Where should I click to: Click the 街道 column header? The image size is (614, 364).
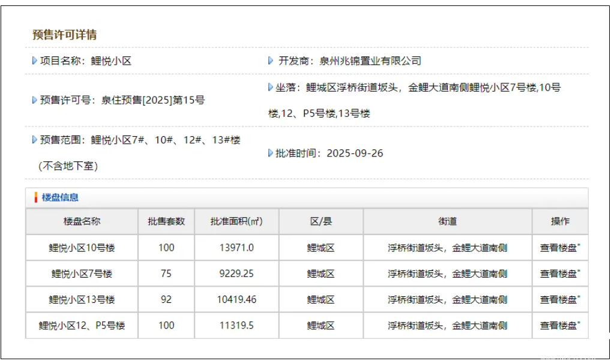point(447,221)
